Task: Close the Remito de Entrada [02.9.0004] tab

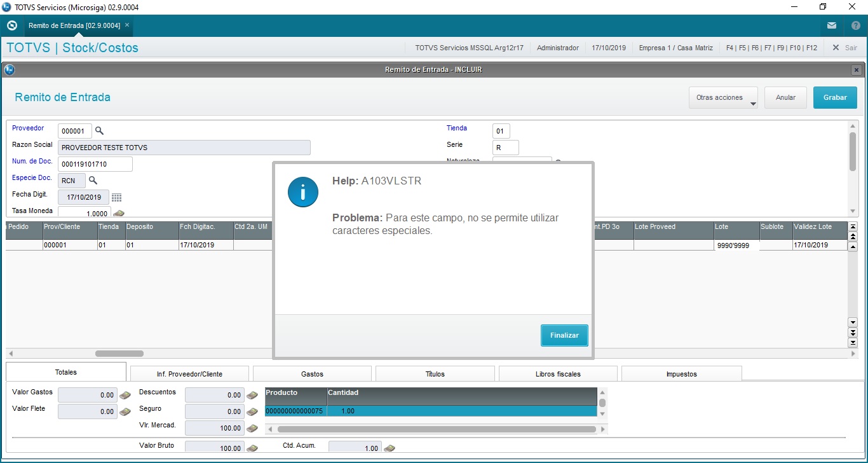Action: pyautogui.click(x=127, y=25)
